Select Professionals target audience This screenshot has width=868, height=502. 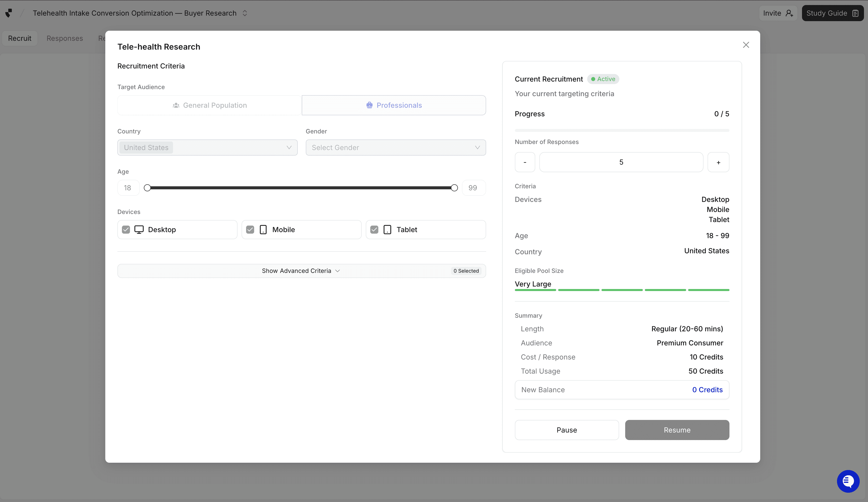point(394,105)
